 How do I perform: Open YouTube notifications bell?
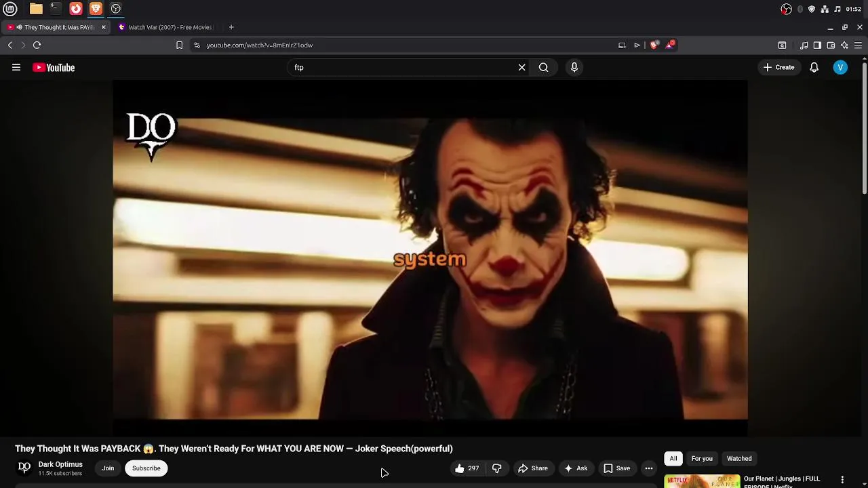pyautogui.click(x=814, y=67)
